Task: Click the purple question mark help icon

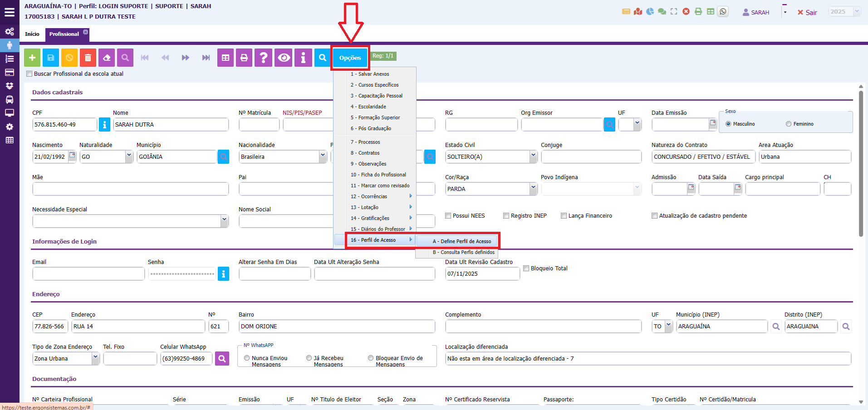Action: pos(263,58)
